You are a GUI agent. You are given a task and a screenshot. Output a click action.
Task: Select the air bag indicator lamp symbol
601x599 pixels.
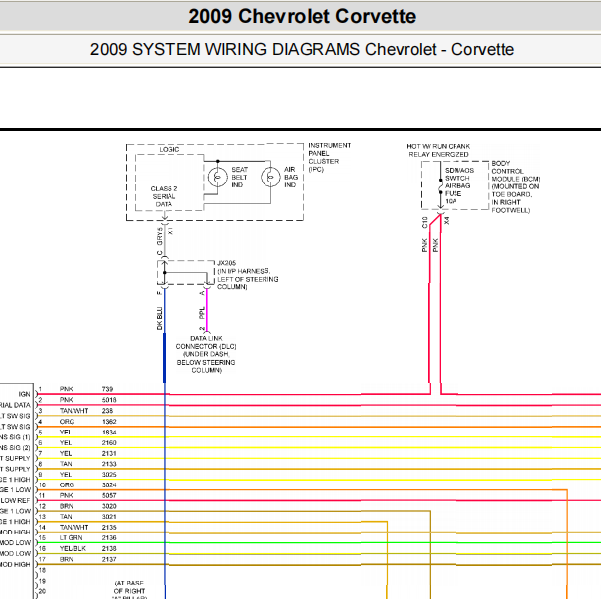click(271, 177)
